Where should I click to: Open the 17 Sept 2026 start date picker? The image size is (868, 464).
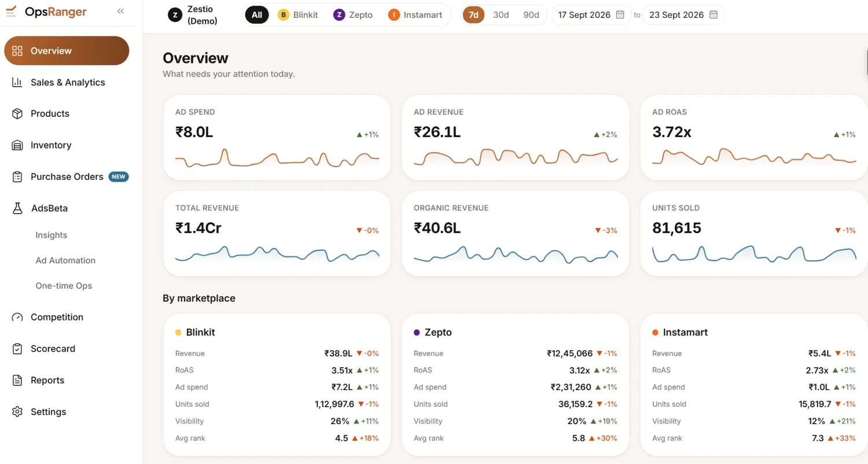591,15
